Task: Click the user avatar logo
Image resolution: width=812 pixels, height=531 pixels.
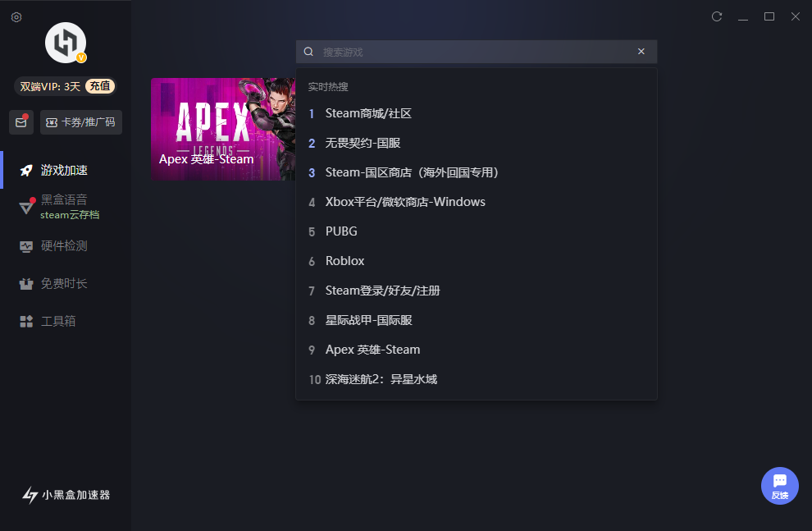Action: point(66,43)
